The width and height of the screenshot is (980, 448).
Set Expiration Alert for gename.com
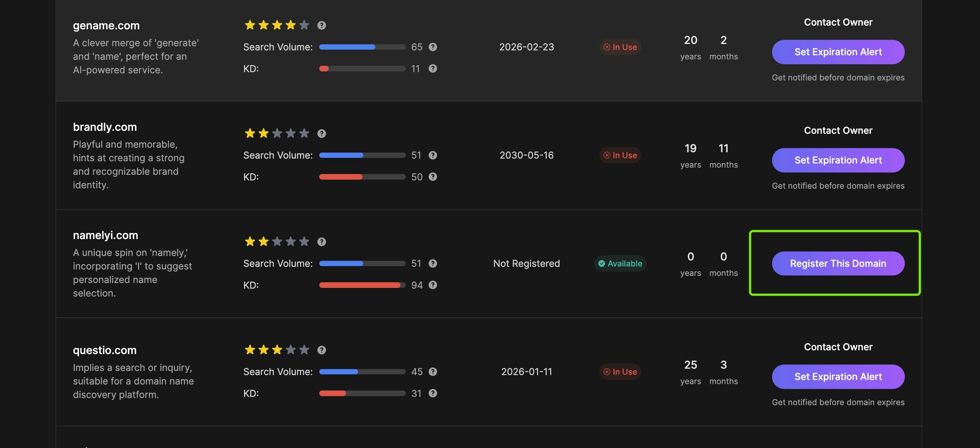838,52
